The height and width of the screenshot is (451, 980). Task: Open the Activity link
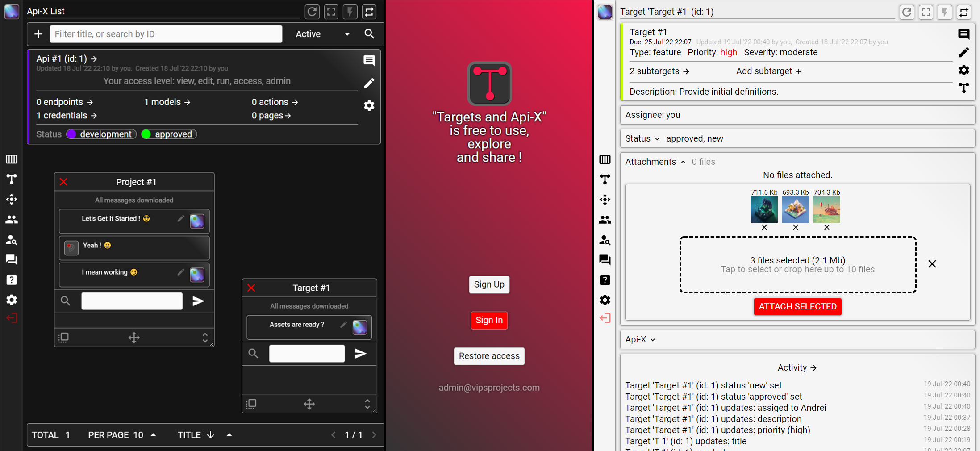(797, 368)
